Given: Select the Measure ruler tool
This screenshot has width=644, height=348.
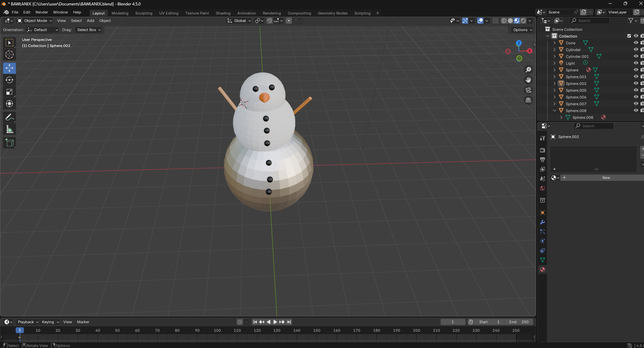Looking at the screenshot, I should (x=9, y=129).
